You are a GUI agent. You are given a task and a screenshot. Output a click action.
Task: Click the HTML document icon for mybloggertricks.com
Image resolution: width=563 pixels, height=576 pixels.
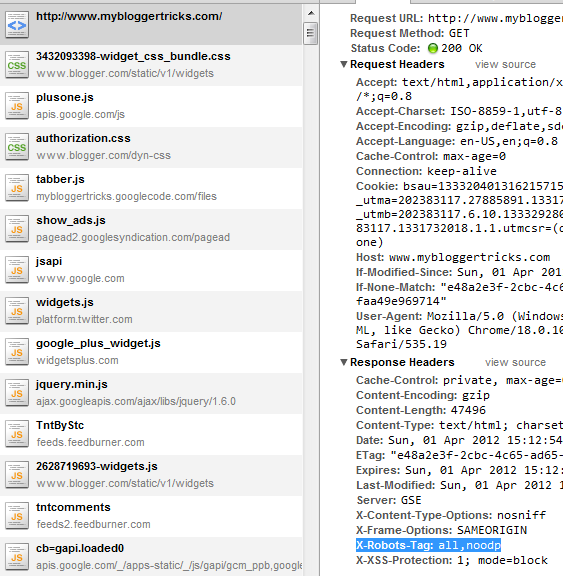(x=17, y=25)
